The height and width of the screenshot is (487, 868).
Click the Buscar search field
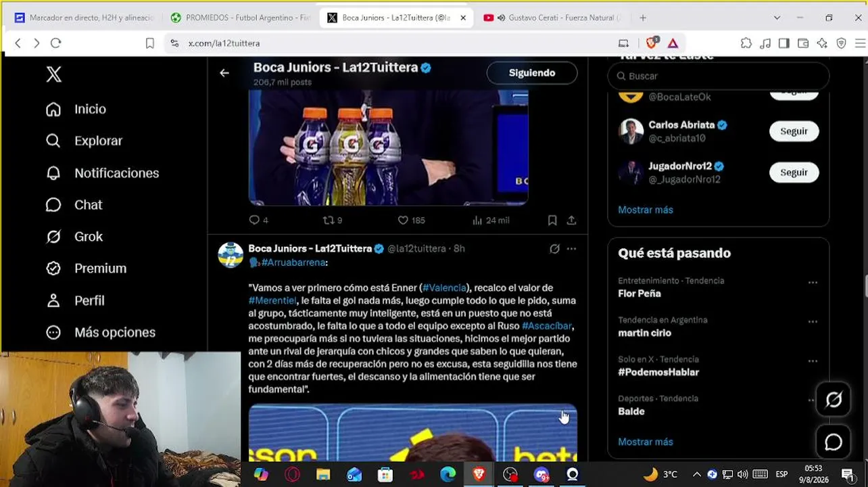[718, 76]
